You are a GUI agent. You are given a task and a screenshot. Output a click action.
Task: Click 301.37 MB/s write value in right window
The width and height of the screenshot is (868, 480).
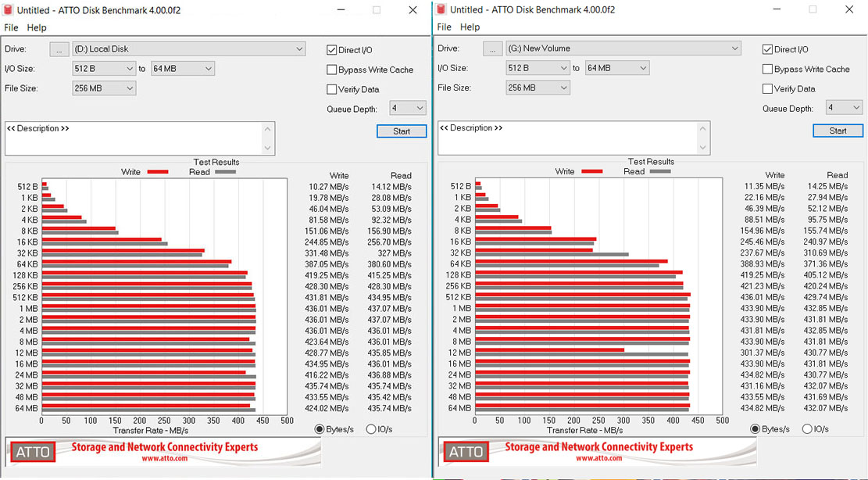click(x=763, y=353)
